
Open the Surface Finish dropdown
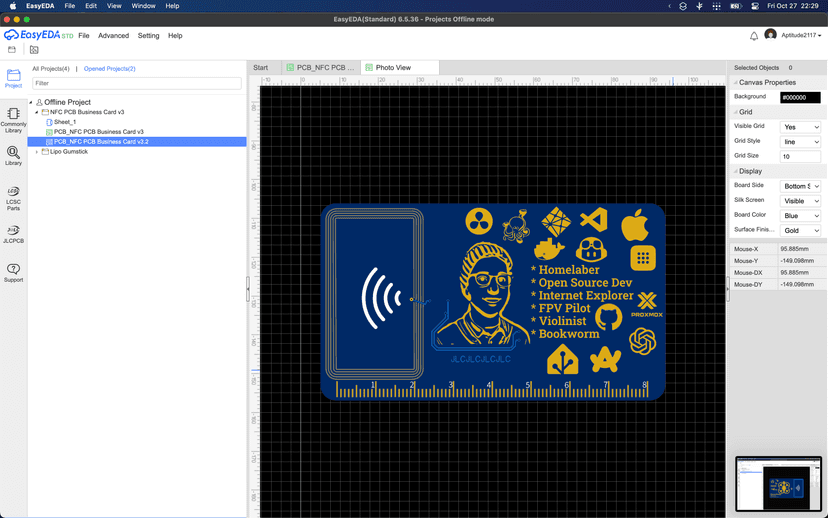tap(800, 231)
